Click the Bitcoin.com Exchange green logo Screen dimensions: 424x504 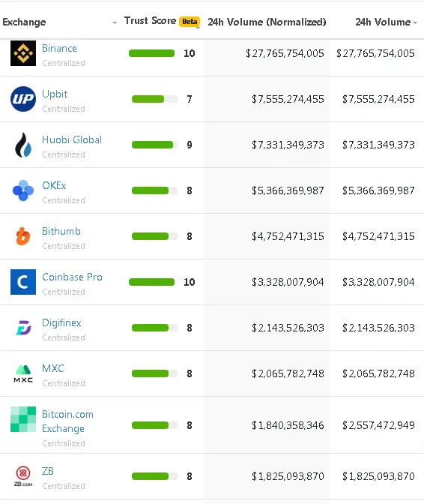point(23,419)
